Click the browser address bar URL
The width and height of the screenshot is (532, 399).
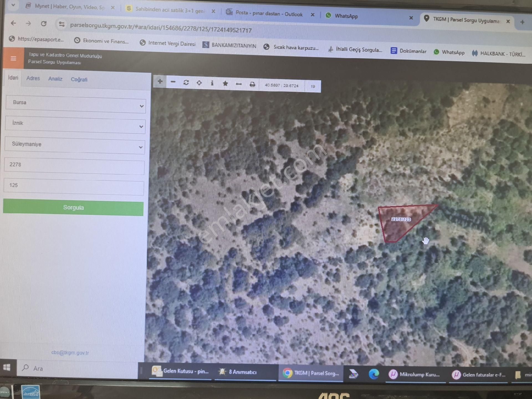pyautogui.click(x=161, y=28)
